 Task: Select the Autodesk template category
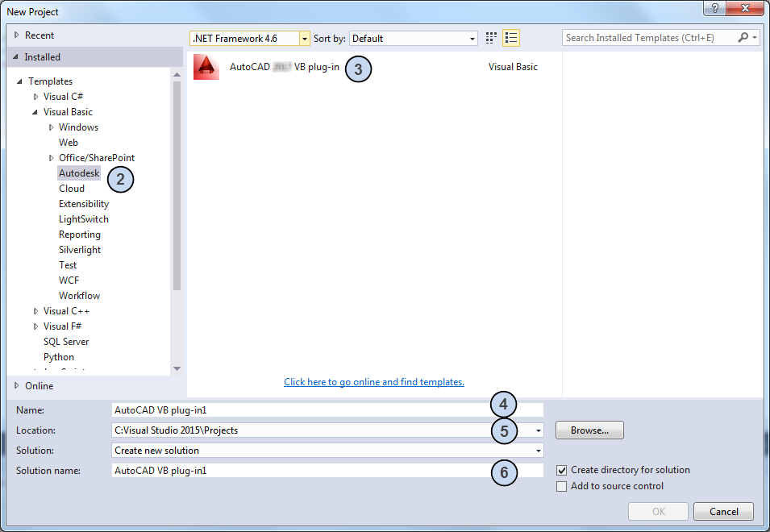tap(79, 173)
